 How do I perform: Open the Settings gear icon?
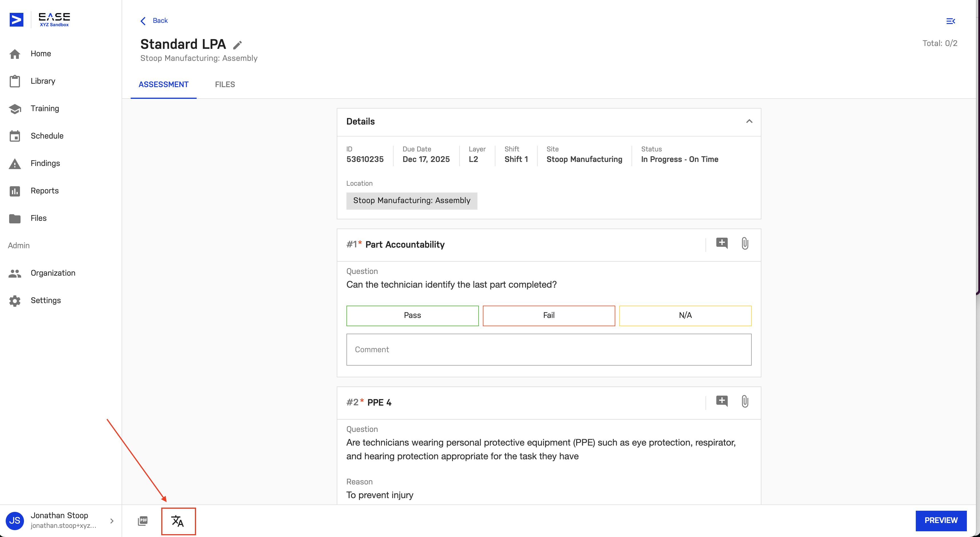click(15, 300)
